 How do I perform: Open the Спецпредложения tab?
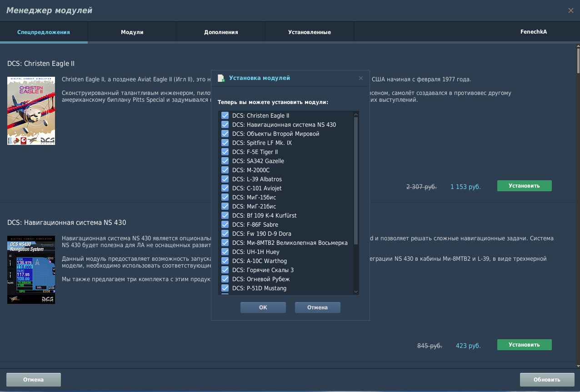(44, 32)
